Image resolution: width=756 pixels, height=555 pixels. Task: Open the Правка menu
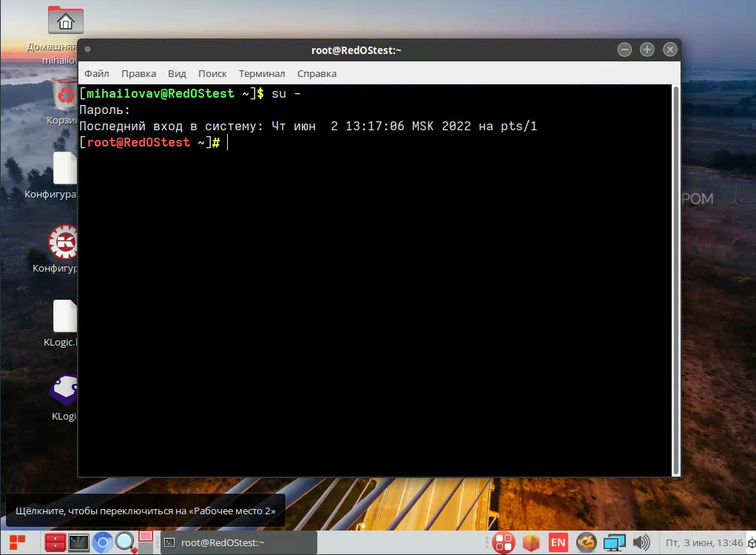pos(138,74)
